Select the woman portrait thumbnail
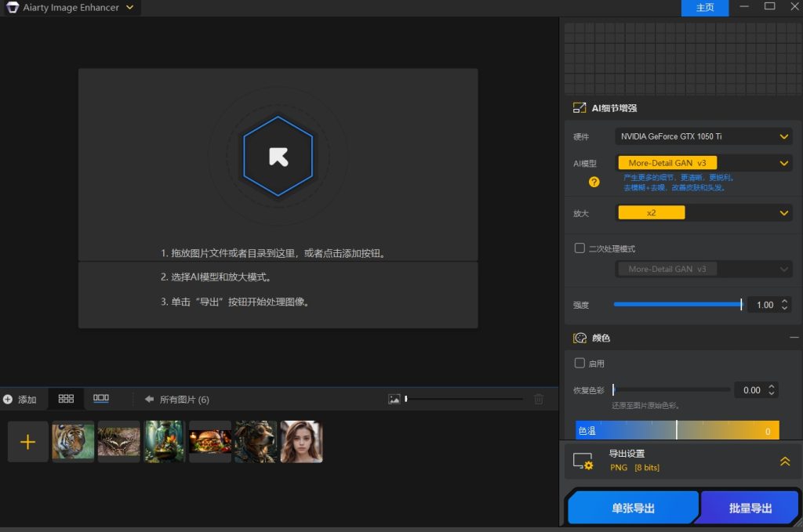This screenshot has width=803, height=532. [300, 441]
